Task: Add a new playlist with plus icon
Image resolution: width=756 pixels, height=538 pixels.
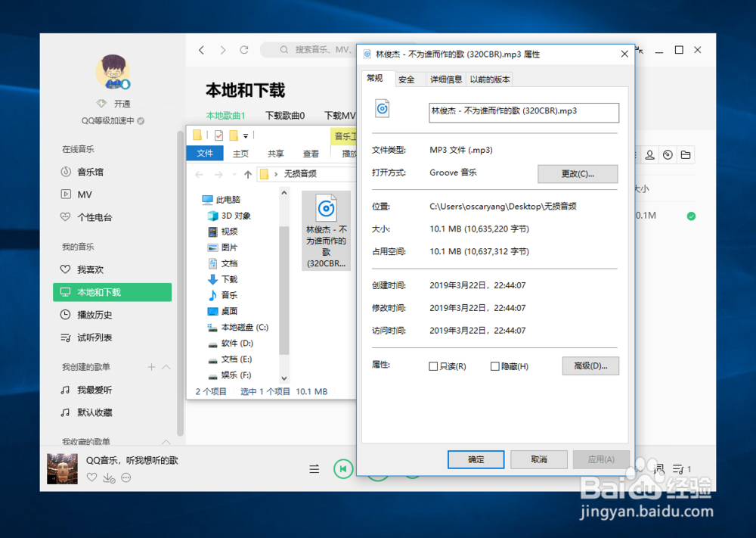Action: click(151, 367)
